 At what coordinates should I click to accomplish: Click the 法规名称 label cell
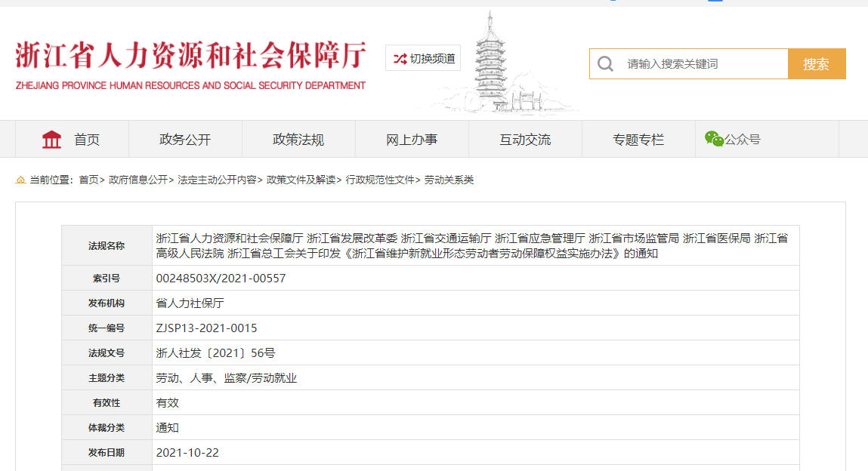pos(107,245)
